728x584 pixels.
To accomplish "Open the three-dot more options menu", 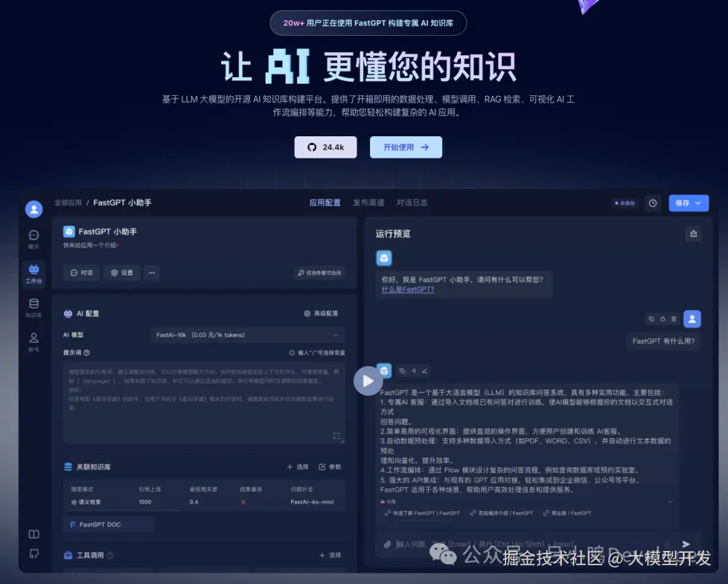I will point(152,272).
